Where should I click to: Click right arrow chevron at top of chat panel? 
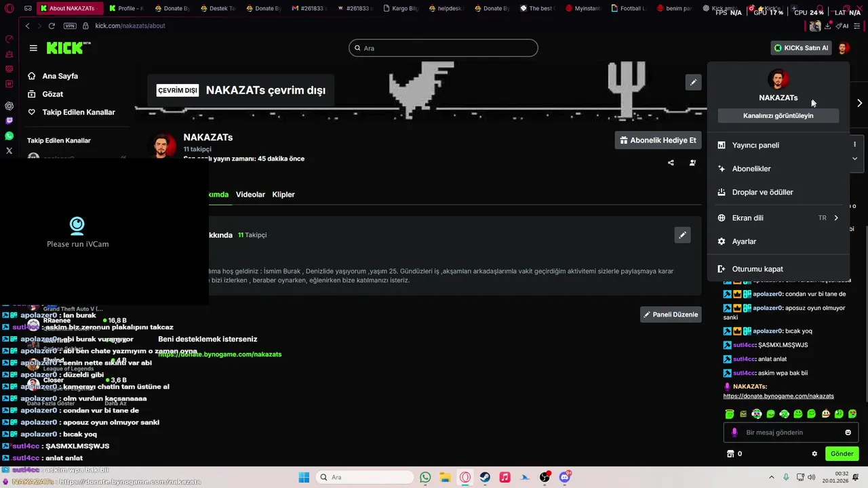click(x=859, y=103)
